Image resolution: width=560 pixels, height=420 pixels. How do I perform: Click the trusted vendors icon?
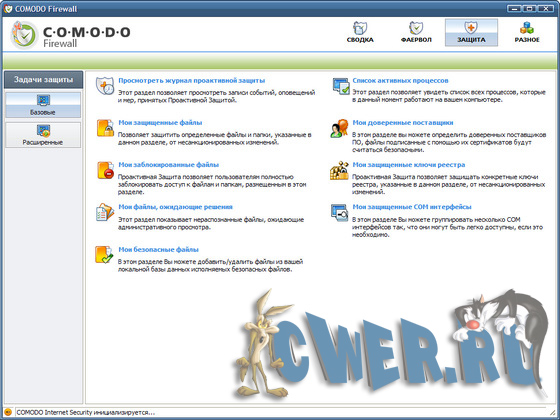pyautogui.click(x=339, y=128)
